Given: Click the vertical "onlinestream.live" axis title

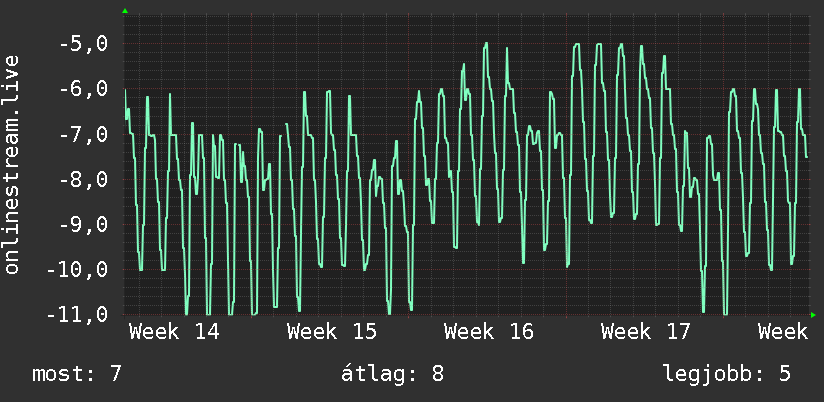Looking at the screenshot, I should pos(12,164).
